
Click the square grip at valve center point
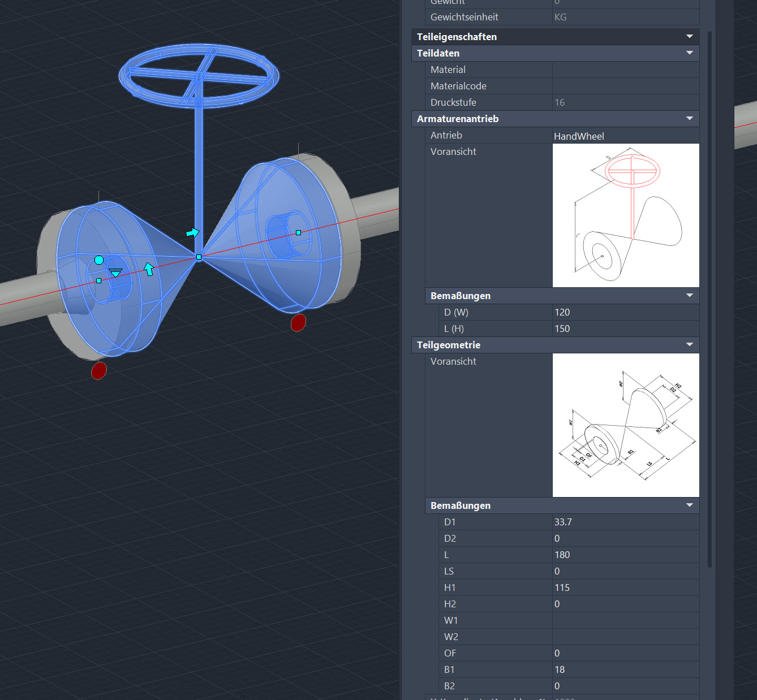(x=199, y=257)
